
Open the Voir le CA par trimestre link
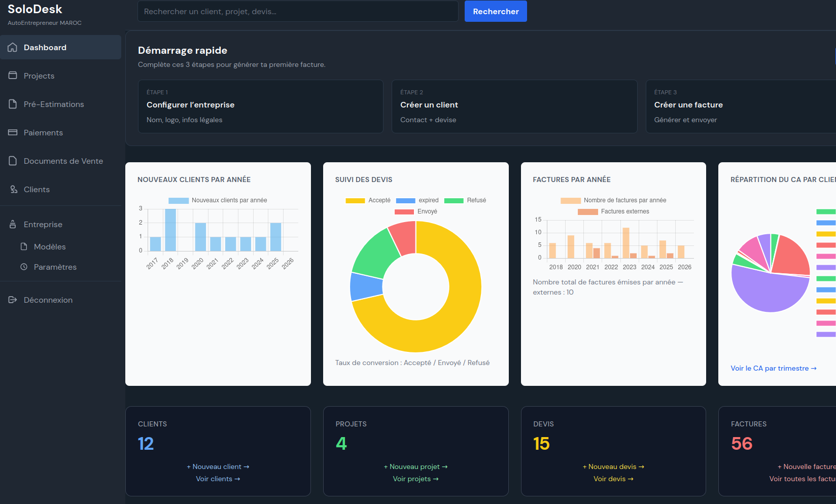tap(773, 368)
